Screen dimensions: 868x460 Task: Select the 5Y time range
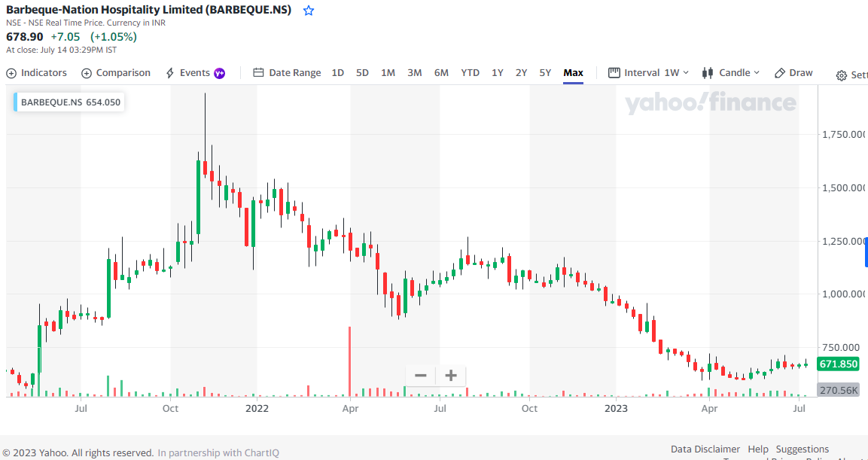point(545,72)
